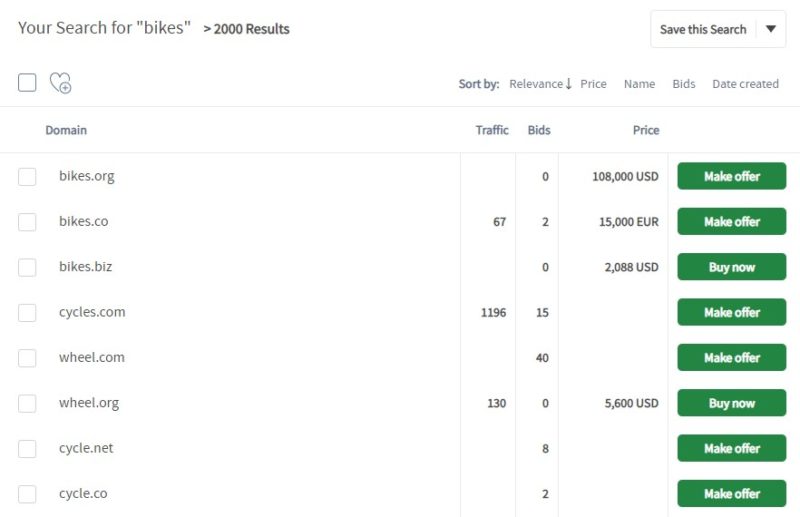Check the box for bikes.org

(27, 177)
